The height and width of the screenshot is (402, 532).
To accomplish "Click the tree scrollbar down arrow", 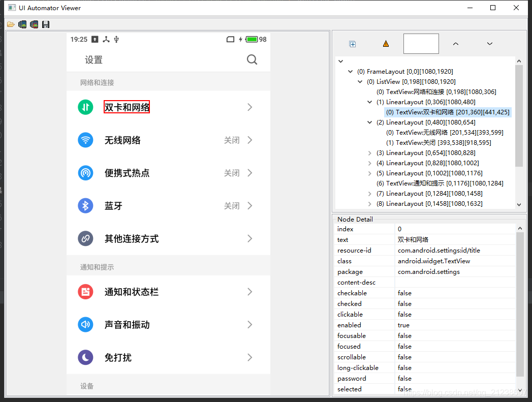I will tap(519, 205).
